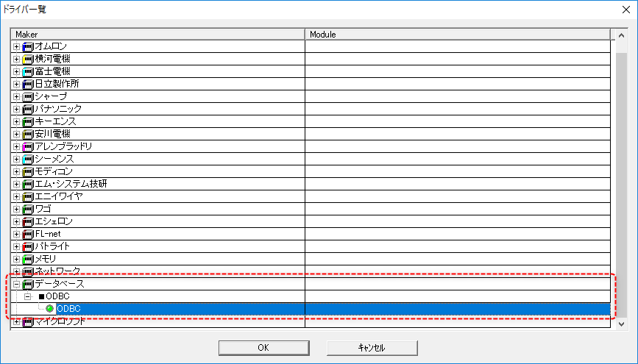Click the FL-net driver icon
The width and height of the screenshot is (638, 364).
pos(28,234)
